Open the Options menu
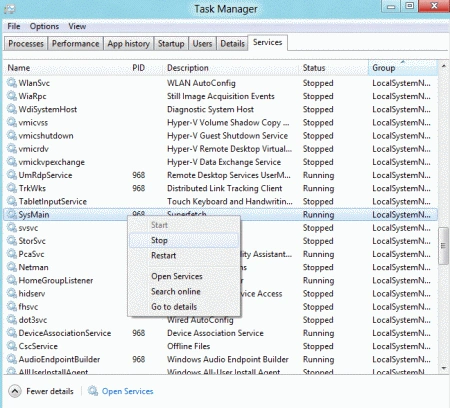Screen dimensions: 450x408 [44, 26]
